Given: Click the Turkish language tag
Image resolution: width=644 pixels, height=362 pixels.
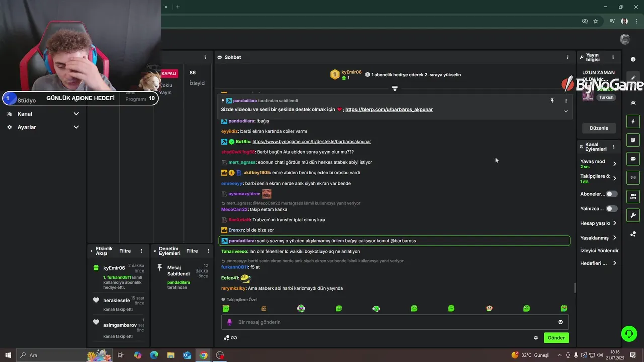Looking at the screenshot, I should (606, 97).
